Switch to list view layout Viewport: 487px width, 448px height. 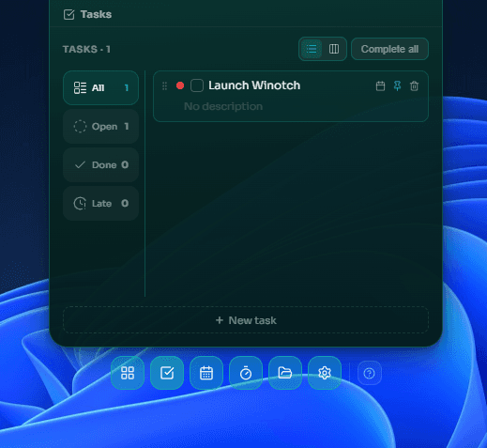coord(312,49)
